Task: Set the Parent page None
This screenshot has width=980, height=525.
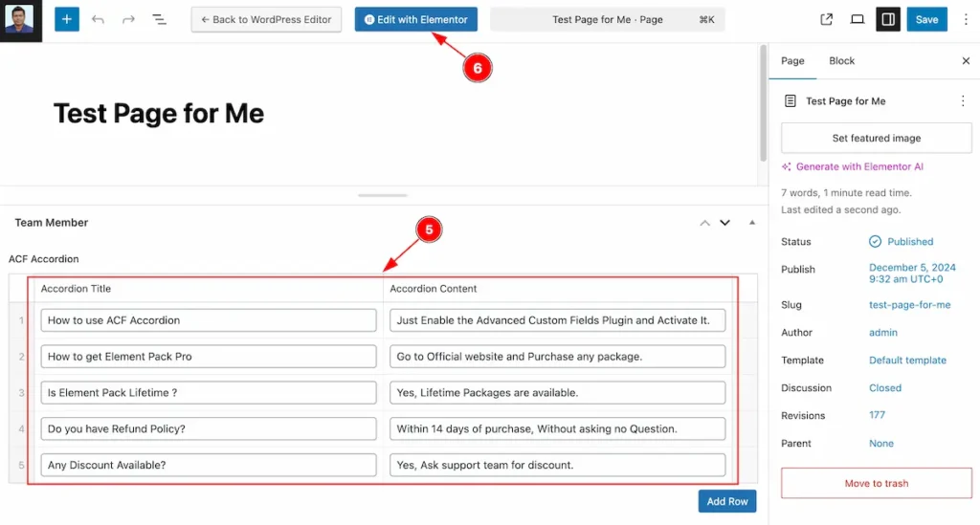Action: pyautogui.click(x=881, y=443)
